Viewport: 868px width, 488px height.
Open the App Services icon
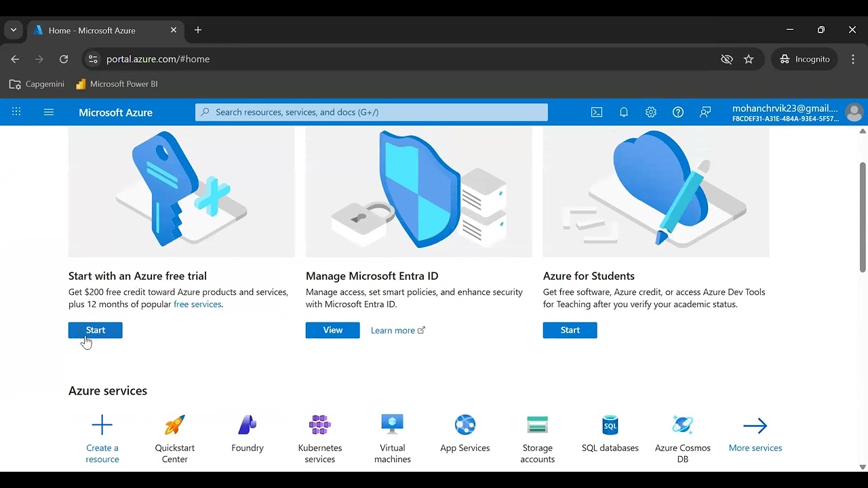465,425
